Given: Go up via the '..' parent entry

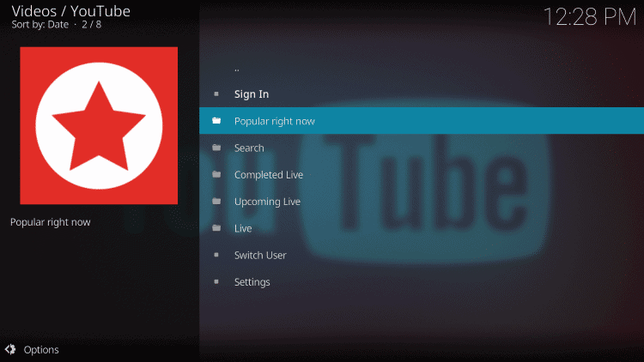Looking at the screenshot, I should [x=422, y=67].
